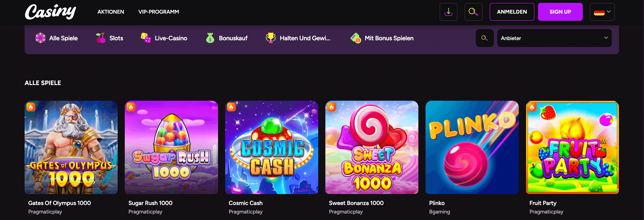Click the download app icon
The height and width of the screenshot is (220, 644).
[x=448, y=12]
